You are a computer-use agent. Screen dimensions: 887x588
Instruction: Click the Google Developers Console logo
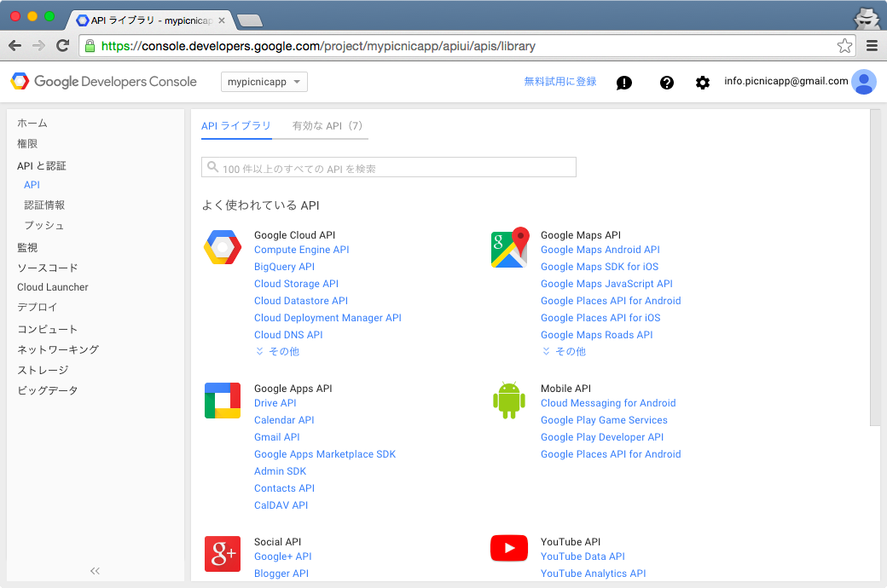coord(104,82)
